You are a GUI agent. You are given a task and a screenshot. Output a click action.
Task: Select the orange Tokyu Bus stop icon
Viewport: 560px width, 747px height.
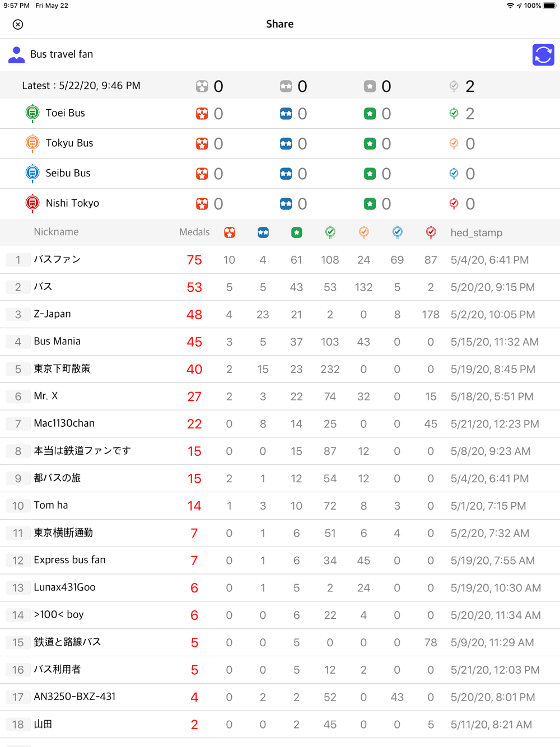coord(32,143)
